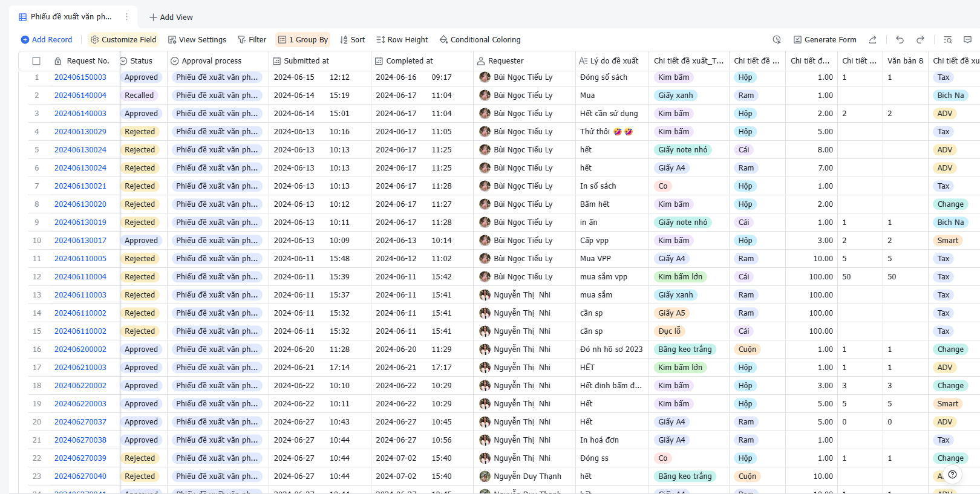
Task: Toggle the select-all rows checkbox
Action: [36, 61]
